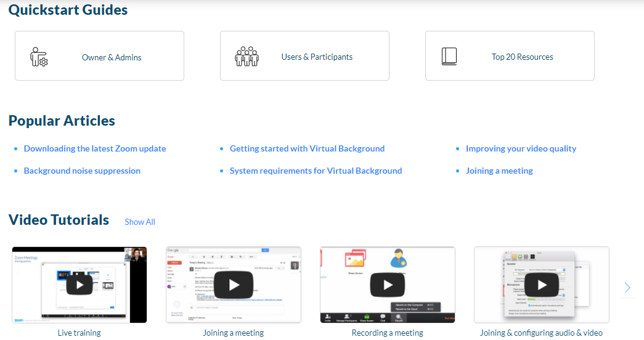This screenshot has height=340, width=644.
Task: Open Downloading the latest Zoom update article
Action: tap(95, 148)
